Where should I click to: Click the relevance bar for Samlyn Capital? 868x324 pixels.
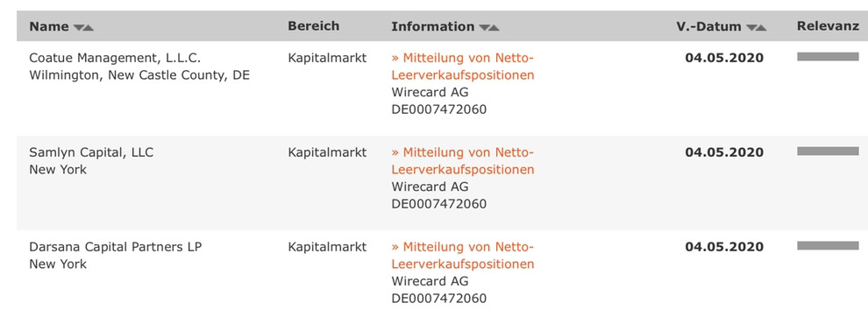pos(828,151)
